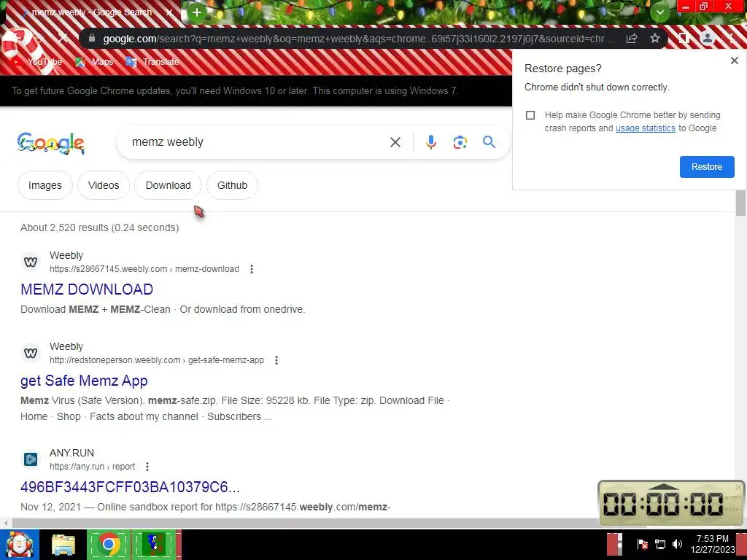Open YouTube bookmark
Image resolution: width=747 pixels, height=560 pixels.
(37, 62)
